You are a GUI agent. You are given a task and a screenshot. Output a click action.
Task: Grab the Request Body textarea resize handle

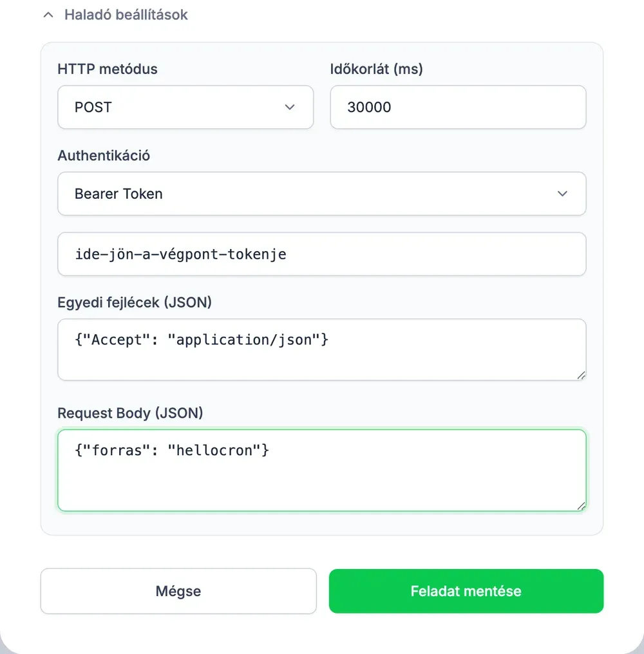[582, 506]
